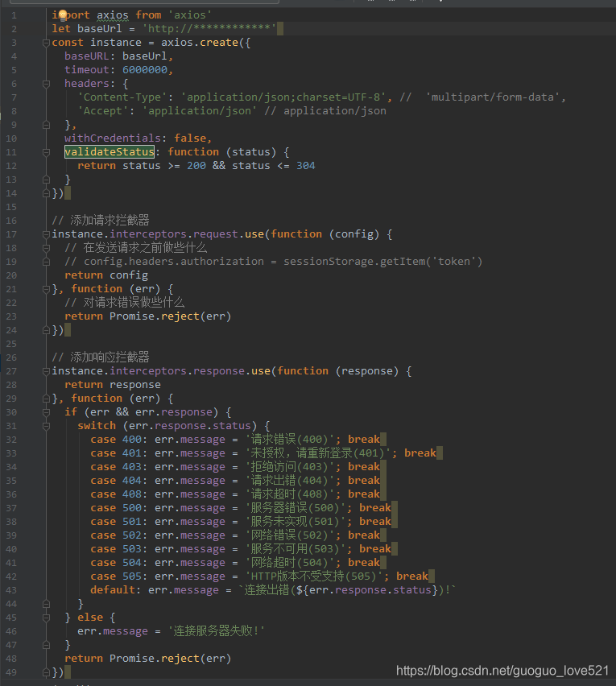Click the string '请求超时(408)'

290,494
